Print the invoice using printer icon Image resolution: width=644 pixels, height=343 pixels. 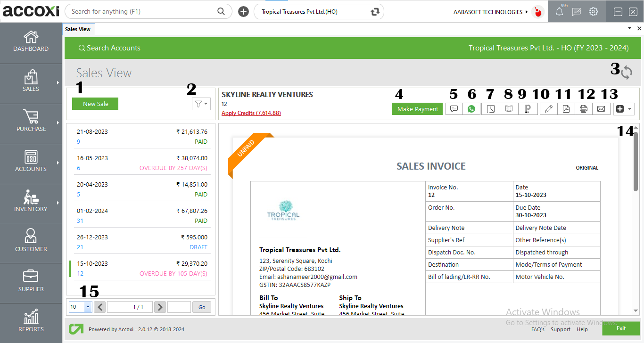(584, 109)
